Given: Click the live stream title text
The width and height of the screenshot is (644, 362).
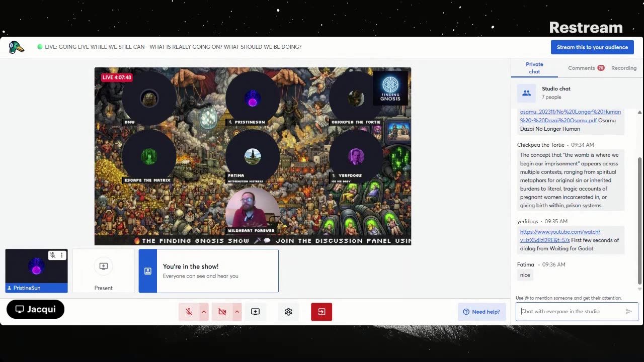Looking at the screenshot, I should click(173, 47).
